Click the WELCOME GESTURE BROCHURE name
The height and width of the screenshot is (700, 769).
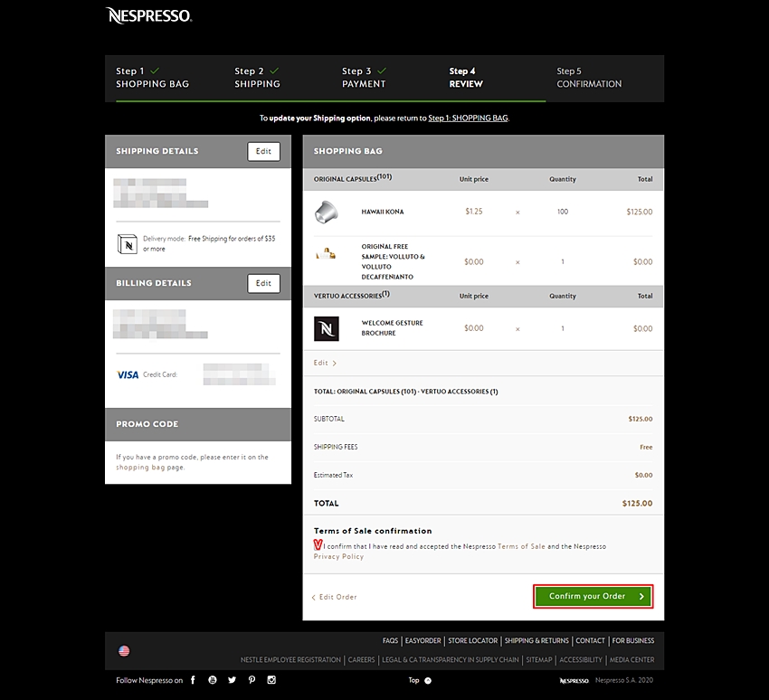point(393,328)
